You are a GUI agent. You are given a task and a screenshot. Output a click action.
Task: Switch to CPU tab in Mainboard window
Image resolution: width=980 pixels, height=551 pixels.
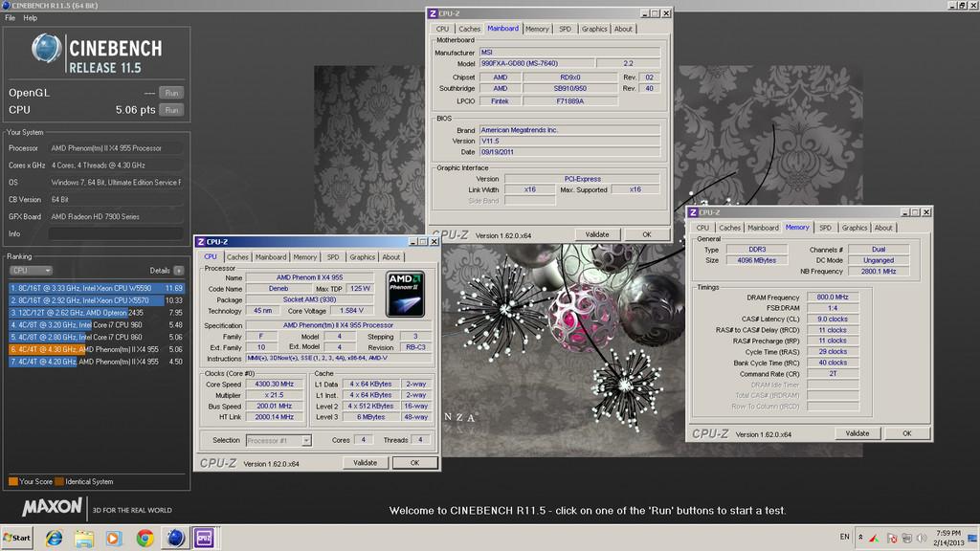point(442,29)
